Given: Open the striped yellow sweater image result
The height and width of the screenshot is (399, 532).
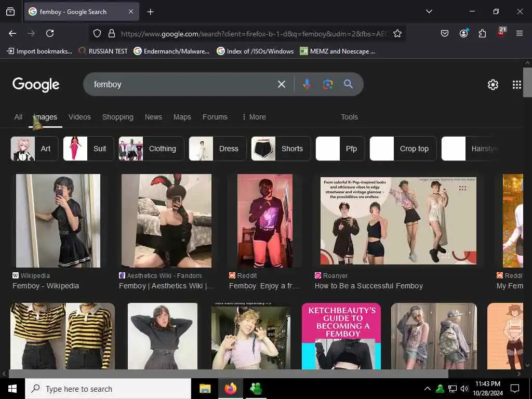Looking at the screenshot, I should point(62,336).
